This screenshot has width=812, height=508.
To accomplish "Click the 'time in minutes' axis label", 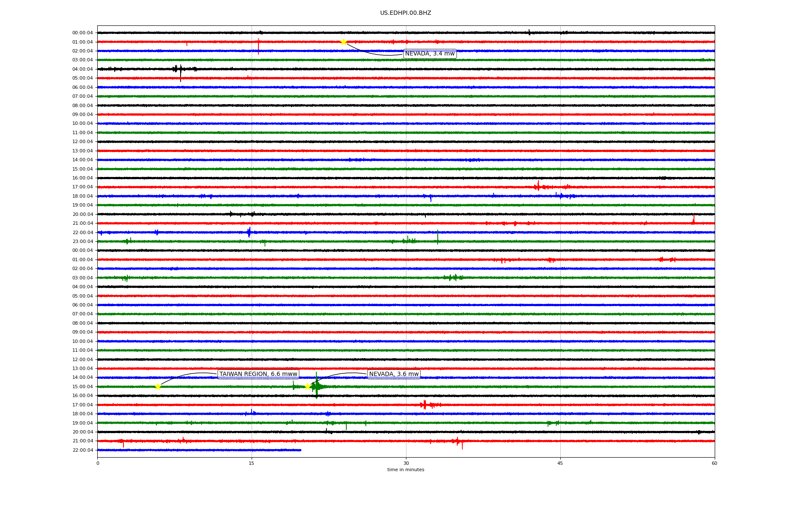I will click(x=406, y=470).
